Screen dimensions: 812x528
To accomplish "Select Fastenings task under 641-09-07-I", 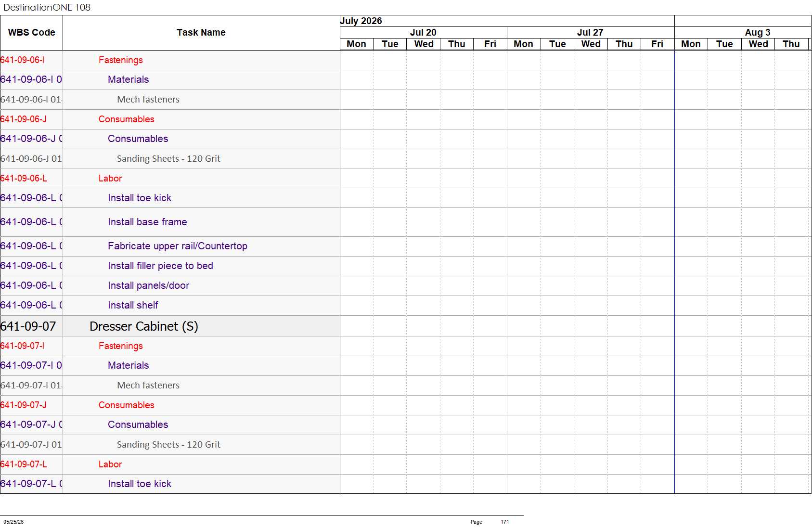I will point(121,346).
